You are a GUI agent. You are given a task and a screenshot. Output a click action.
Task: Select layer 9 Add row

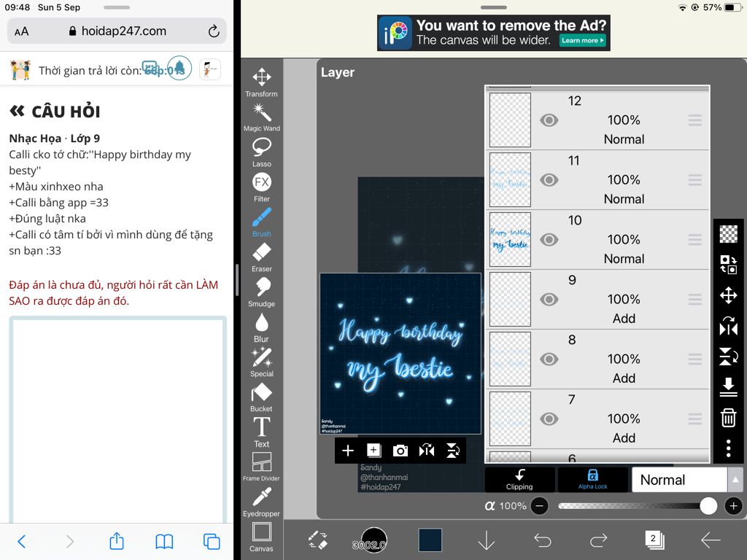coord(597,300)
